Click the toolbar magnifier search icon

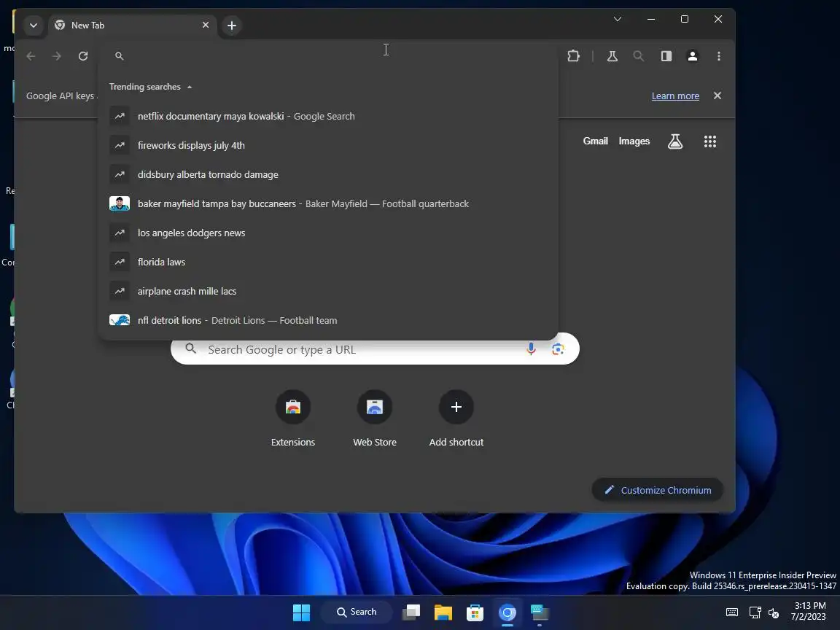tap(639, 55)
